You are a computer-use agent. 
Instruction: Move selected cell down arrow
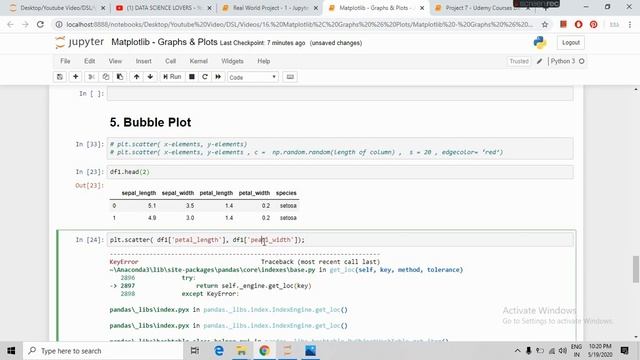tap(150, 77)
